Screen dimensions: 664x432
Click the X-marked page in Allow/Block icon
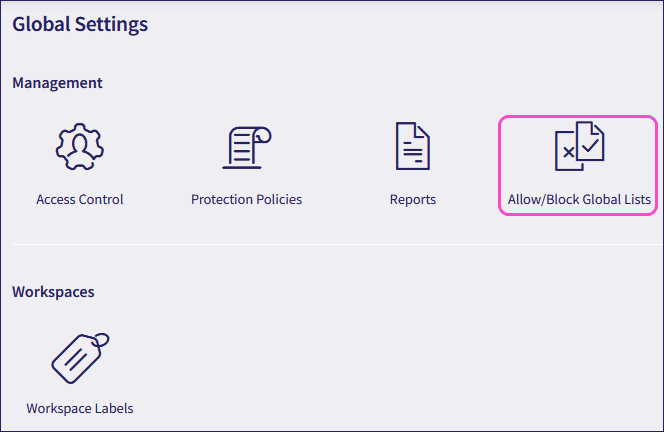tap(567, 152)
